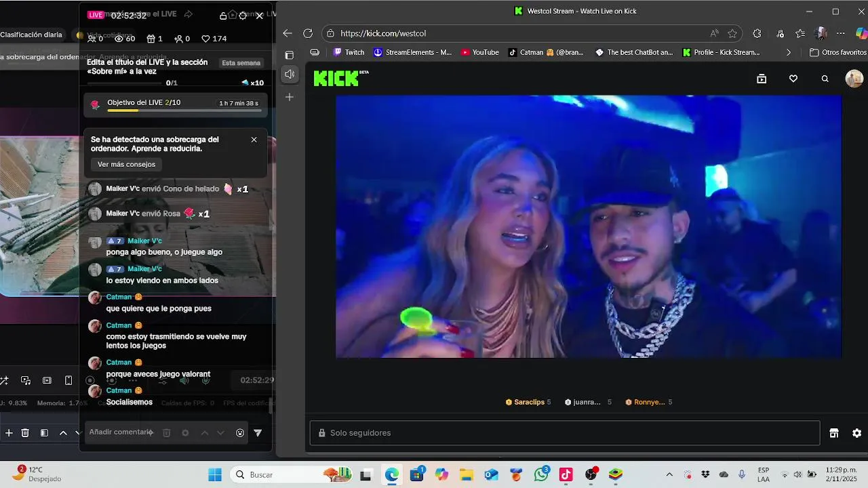Open the Catman TikTok bookmark
Image resolution: width=868 pixels, height=488 pixels.
[547, 52]
